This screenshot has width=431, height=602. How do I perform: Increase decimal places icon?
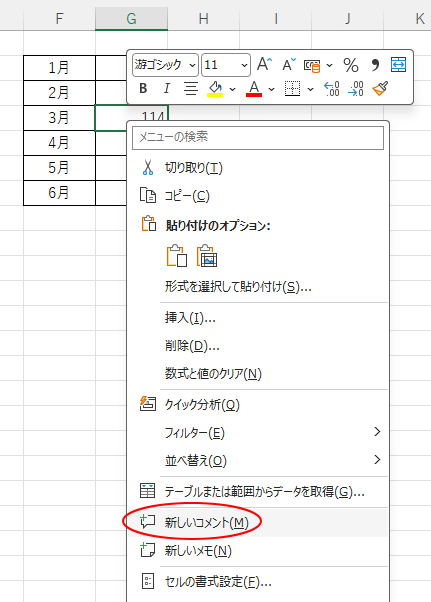[332, 89]
